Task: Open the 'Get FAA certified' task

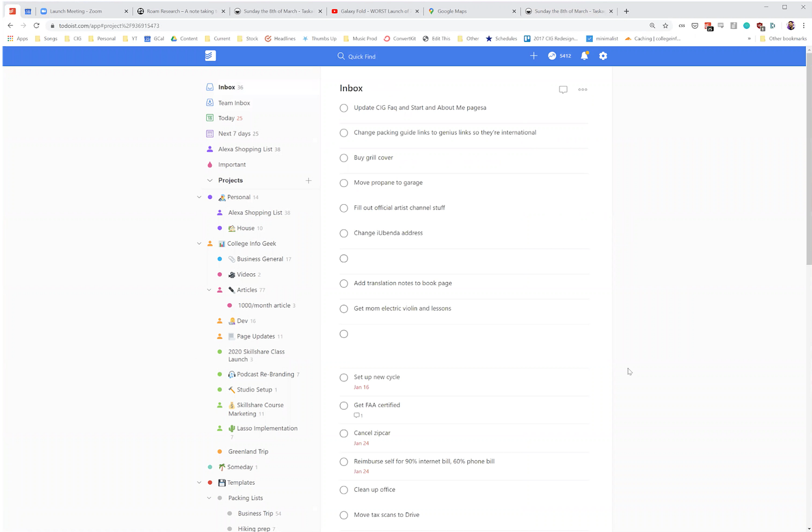Action: click(377, 405)
